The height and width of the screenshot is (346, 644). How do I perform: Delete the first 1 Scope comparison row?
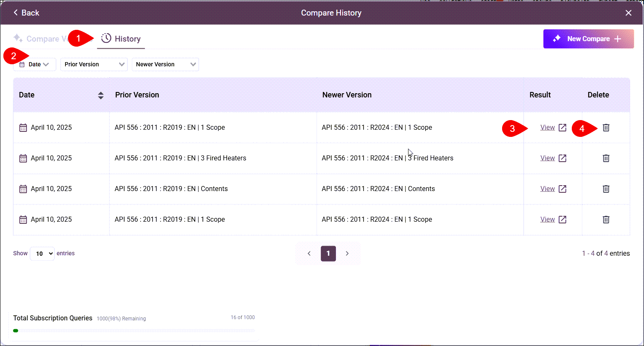click(x=606, y=128)
